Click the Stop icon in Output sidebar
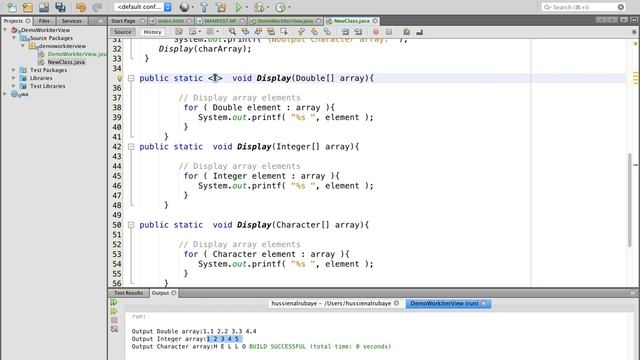Screen dimensions: 640x360 click(114, 320)
